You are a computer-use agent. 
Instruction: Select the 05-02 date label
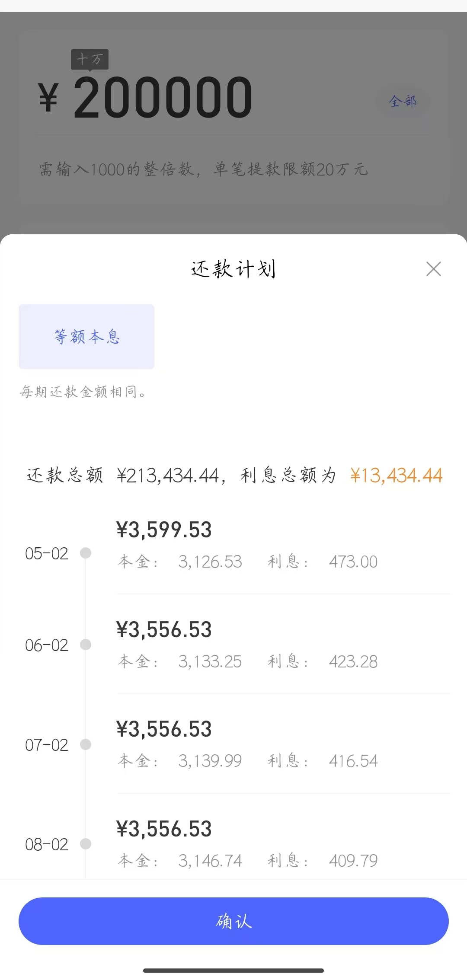(x=47, y=554)
